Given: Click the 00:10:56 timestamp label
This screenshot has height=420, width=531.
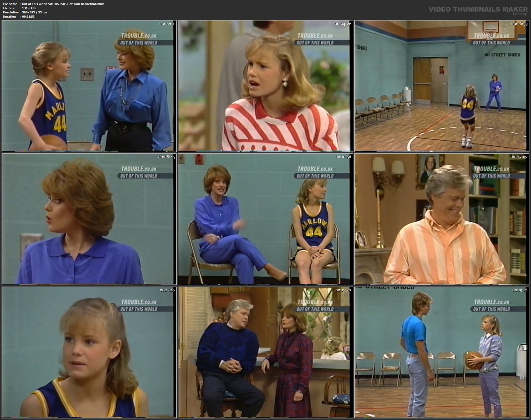Looking at the screenshot, I should (x=343, y=157).
